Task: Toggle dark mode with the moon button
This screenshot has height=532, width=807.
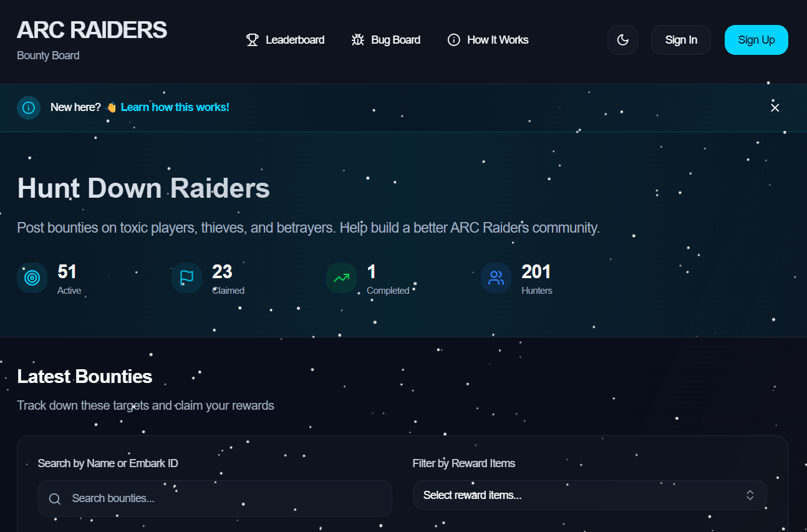Action: click(x=622, y=40)
